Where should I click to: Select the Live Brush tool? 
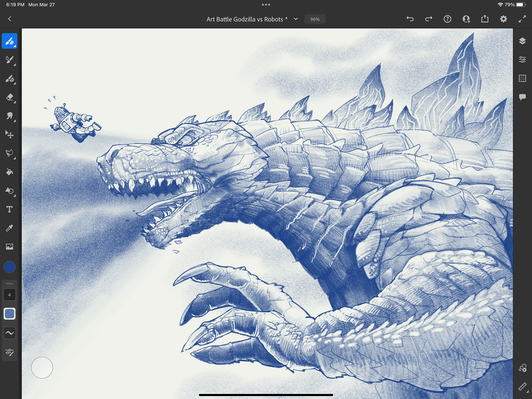coord(9,60)
